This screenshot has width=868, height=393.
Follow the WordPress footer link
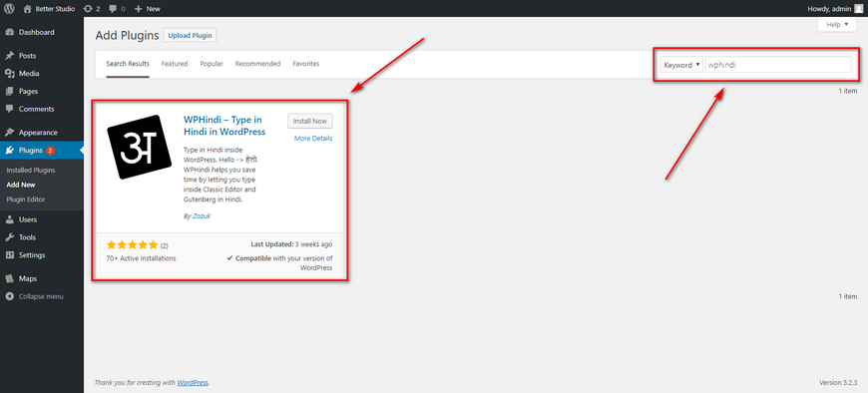tap(193, 382)
